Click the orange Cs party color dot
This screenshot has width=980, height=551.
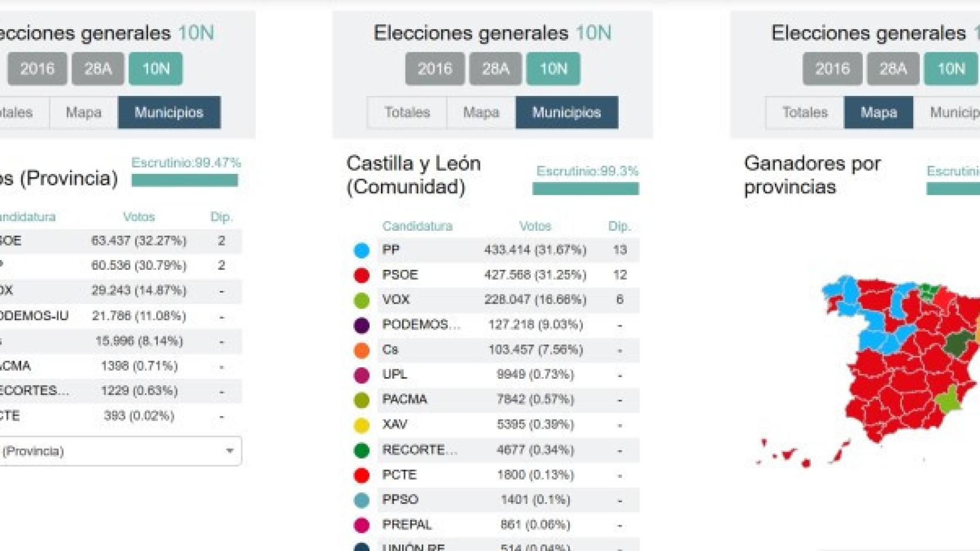click(361, 350)
